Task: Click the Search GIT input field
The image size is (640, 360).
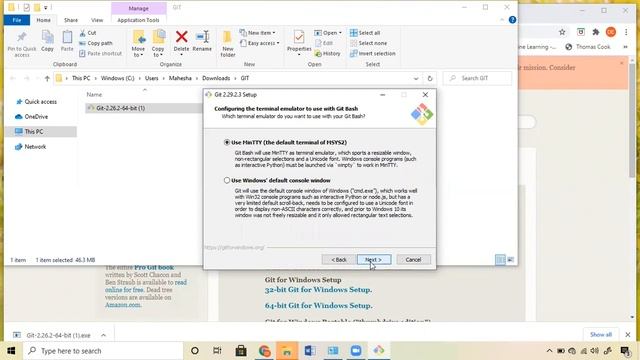Action: point(477,78)
